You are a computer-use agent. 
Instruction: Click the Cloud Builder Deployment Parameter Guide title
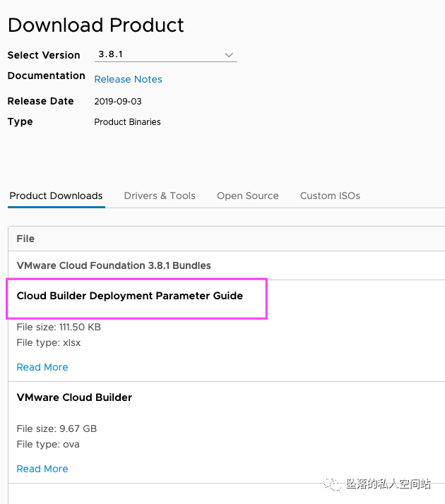[129, 296]
